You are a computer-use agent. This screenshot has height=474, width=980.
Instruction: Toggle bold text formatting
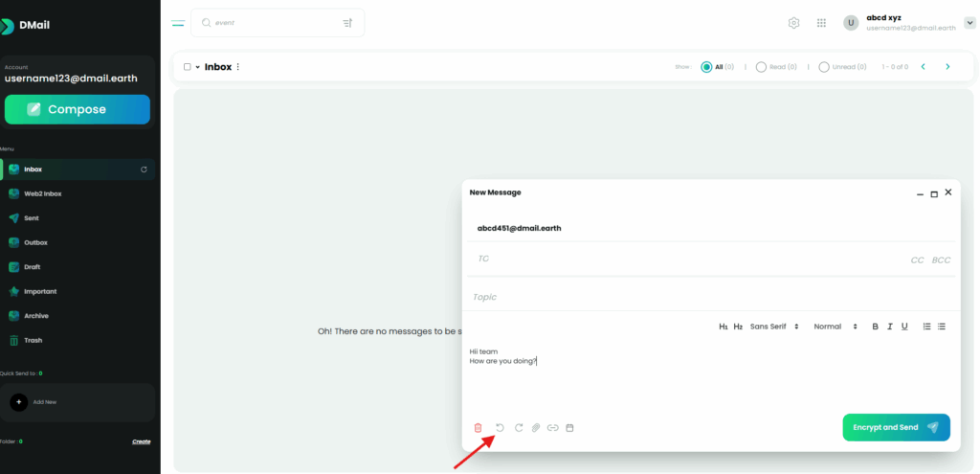pos(875,327)
